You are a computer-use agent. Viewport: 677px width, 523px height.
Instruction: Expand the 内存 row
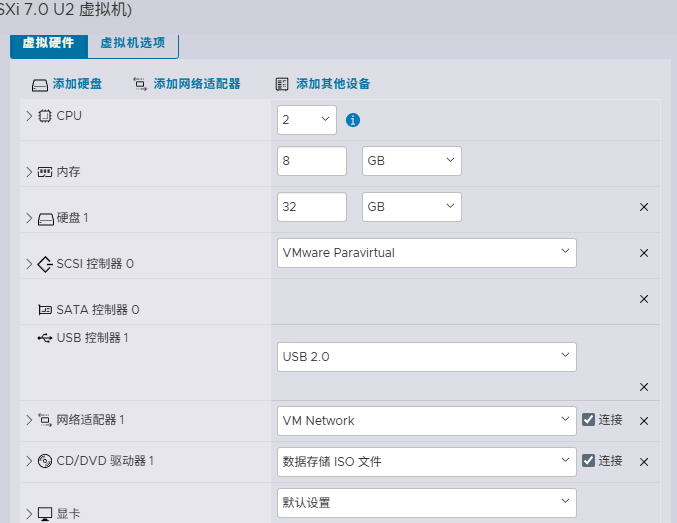pos(29,172)
